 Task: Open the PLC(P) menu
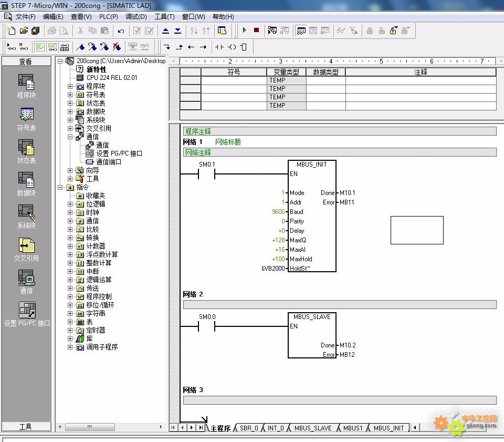108,17
